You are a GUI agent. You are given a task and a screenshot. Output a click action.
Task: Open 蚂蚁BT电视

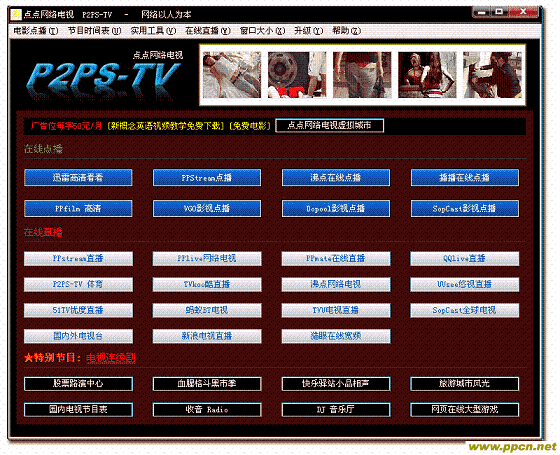click(207, 310)
